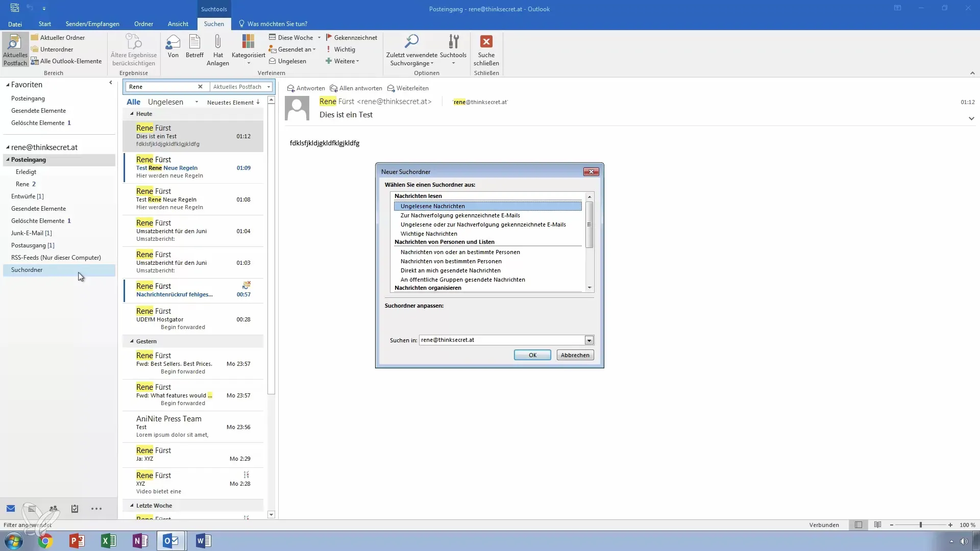Toggle Wichtig importance filter
This screenshot has height=551, width=980.
click(340, 49)
